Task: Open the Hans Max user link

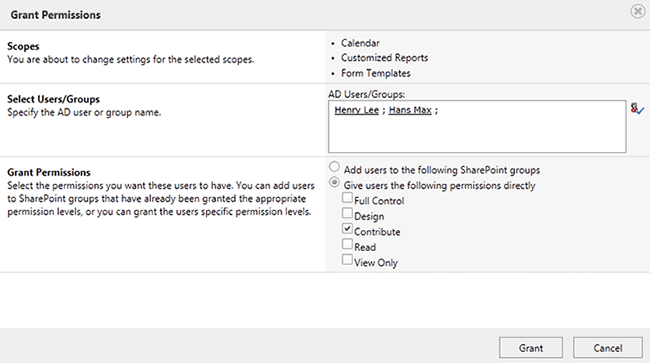Action: coord(410,110)
